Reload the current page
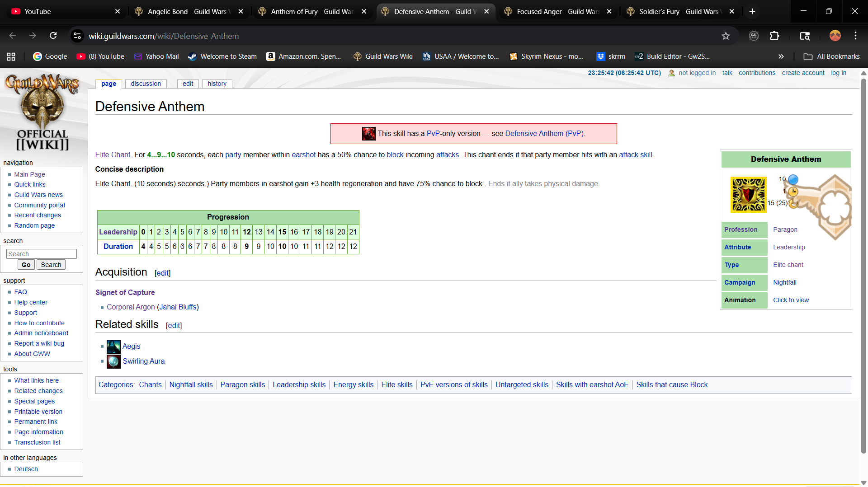The height and width of the screenshot is (487, 868). (x=53, y=36)
